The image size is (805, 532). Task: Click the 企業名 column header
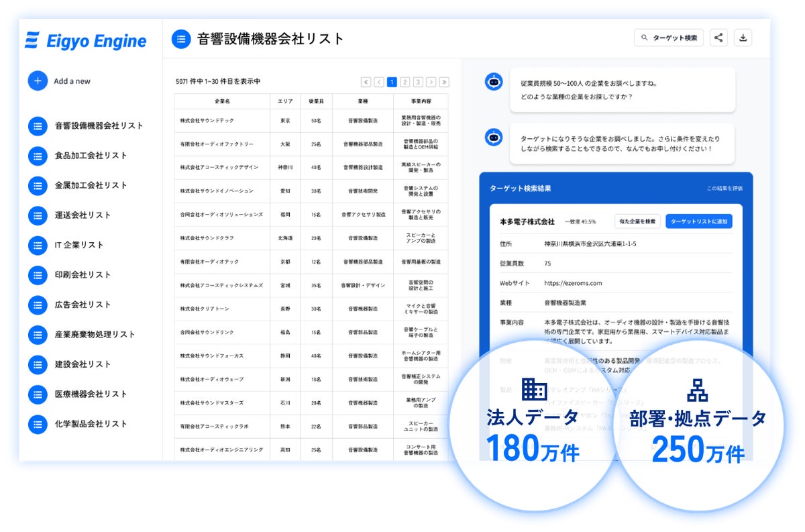tap(222, 101)
